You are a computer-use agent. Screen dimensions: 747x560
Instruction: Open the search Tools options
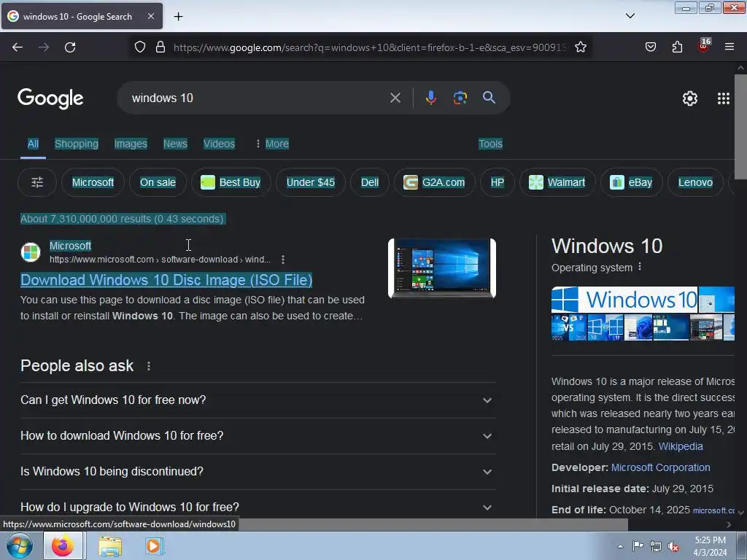[x=490, y=144]
